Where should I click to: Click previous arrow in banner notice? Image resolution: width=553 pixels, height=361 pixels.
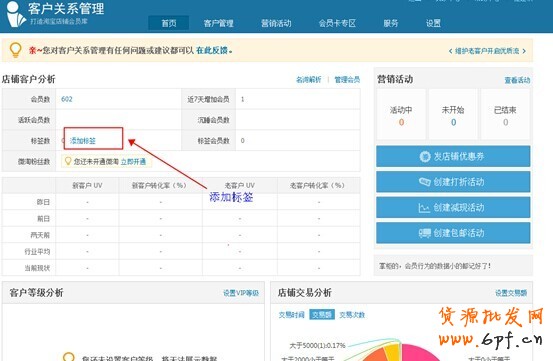click(x=450, y=51)
